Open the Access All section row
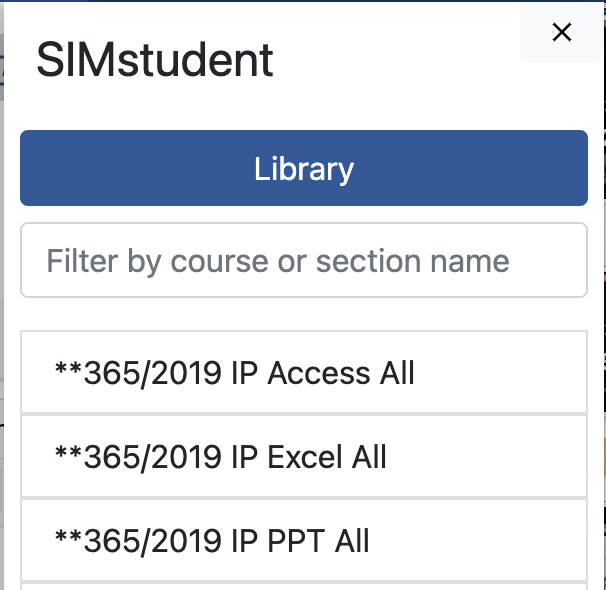Image resolution: width=606 pixels, height=590 pixels. tap(304, 373)
